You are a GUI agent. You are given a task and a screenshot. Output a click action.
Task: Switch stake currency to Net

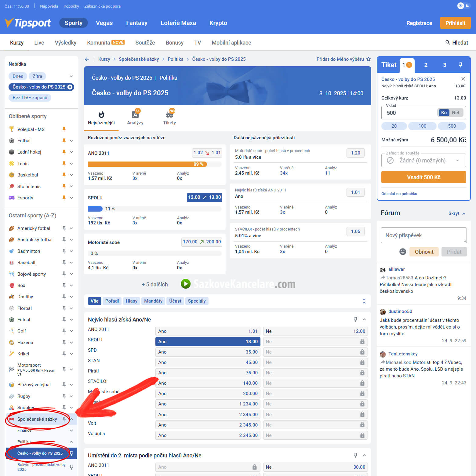pyautogui.click(x=456, y=113)
